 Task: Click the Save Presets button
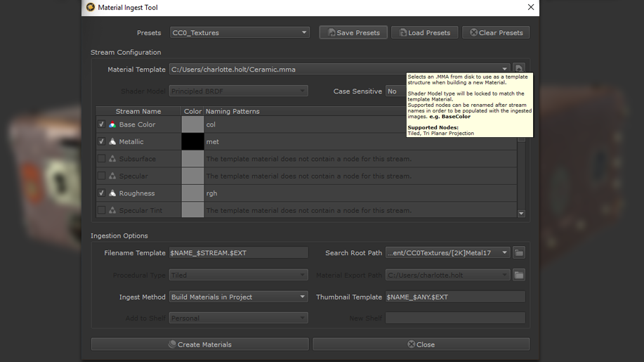[x=353, y=32]
